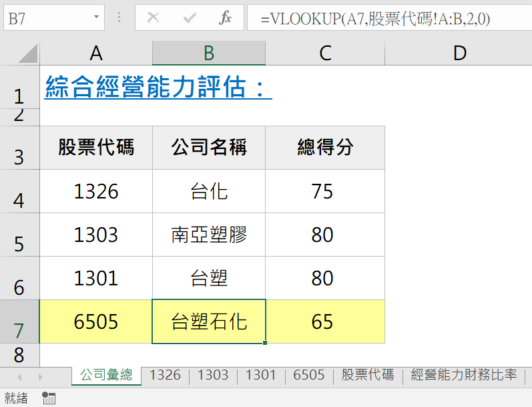The height and width of the screenshot is (407, 532).
Task: Select column D header
Action: [x=459, y=53]
